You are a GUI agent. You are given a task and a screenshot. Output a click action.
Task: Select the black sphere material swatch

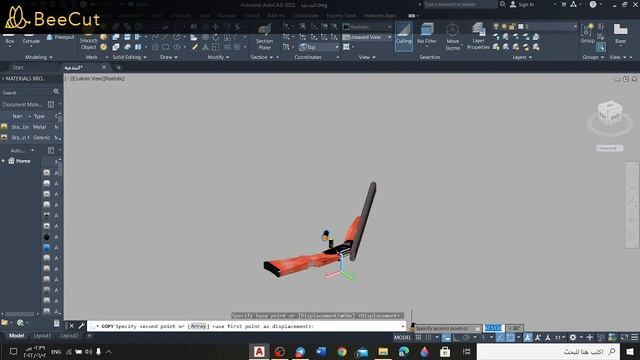point(47,237)
